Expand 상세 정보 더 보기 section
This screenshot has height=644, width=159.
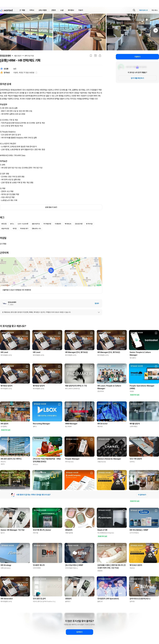click(51, 207)
